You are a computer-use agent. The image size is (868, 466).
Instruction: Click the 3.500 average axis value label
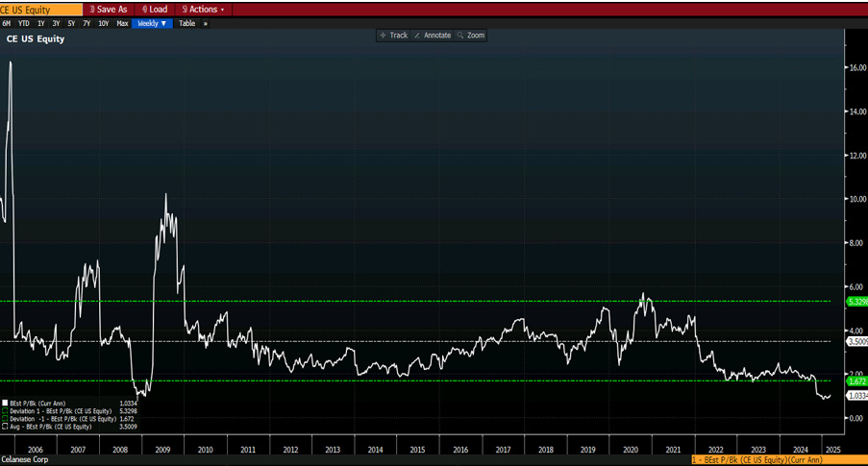pyautogui.click(x=857, y=341)
